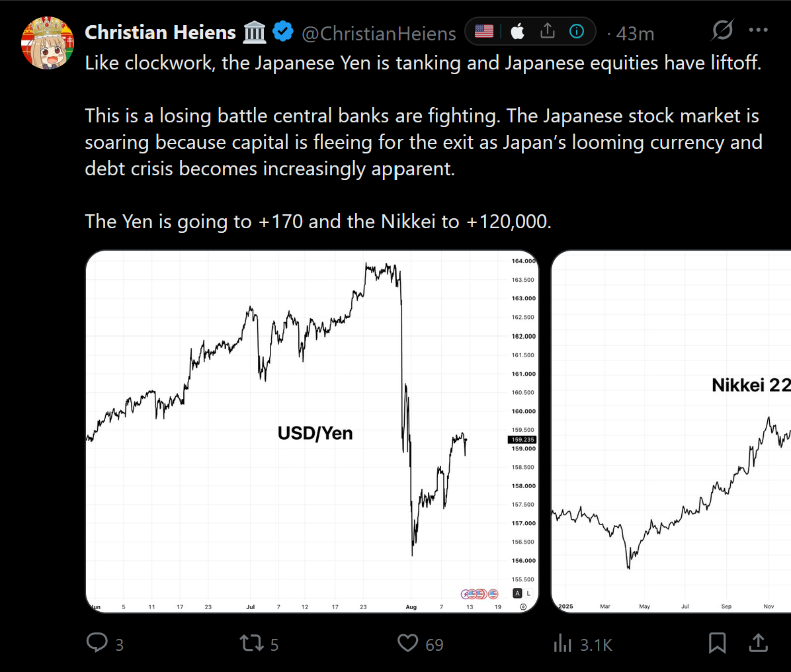Open the Nikkei 225 chart image
The width and height of the screenshot is (791, 672).
pos(671,431)
